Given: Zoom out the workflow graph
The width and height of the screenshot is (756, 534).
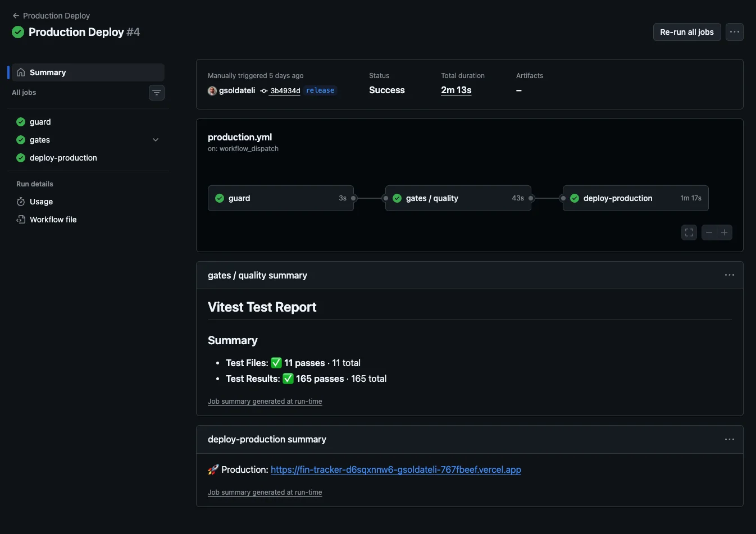Looking at the screenshot, I should coord(709,232).
